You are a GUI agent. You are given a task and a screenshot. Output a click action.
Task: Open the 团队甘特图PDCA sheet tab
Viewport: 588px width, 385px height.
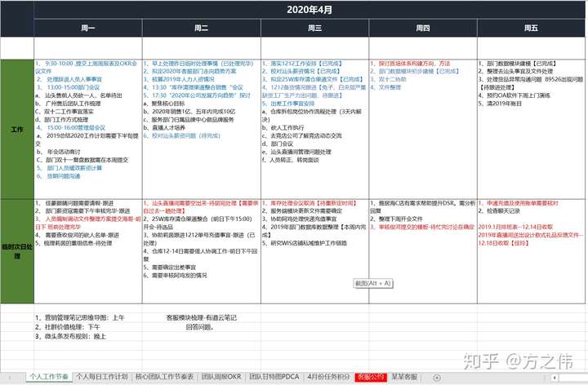(274, 377)
